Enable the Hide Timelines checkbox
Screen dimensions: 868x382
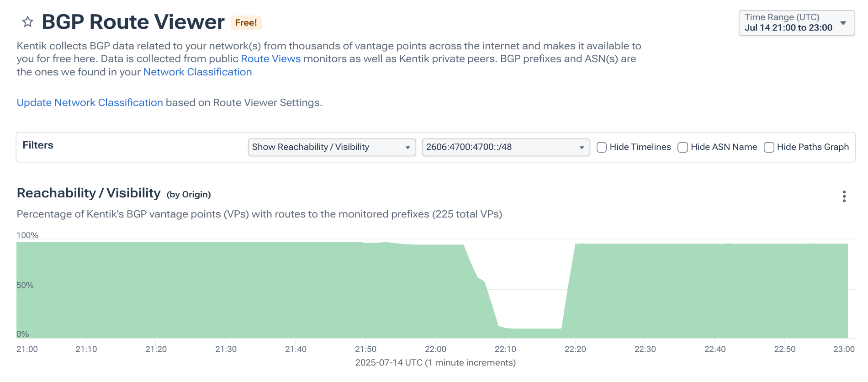coord(602,147)
